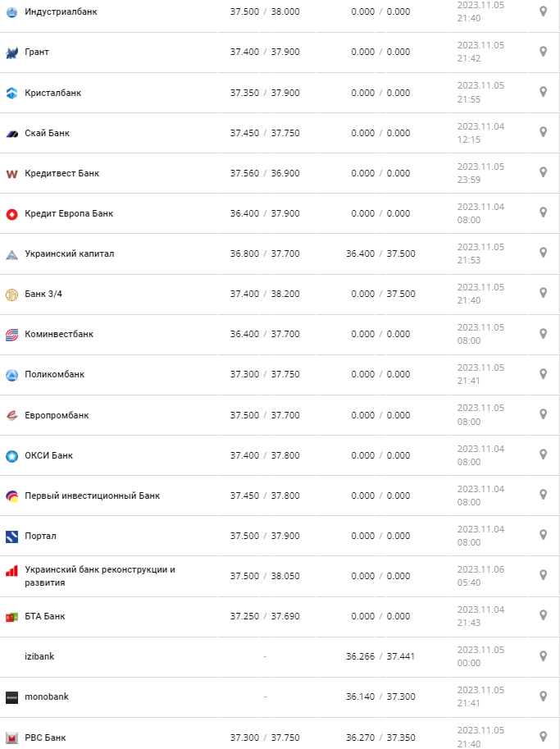
Task: Click the Кредит Европа Банк logo
Action: [x=11, y=214]
